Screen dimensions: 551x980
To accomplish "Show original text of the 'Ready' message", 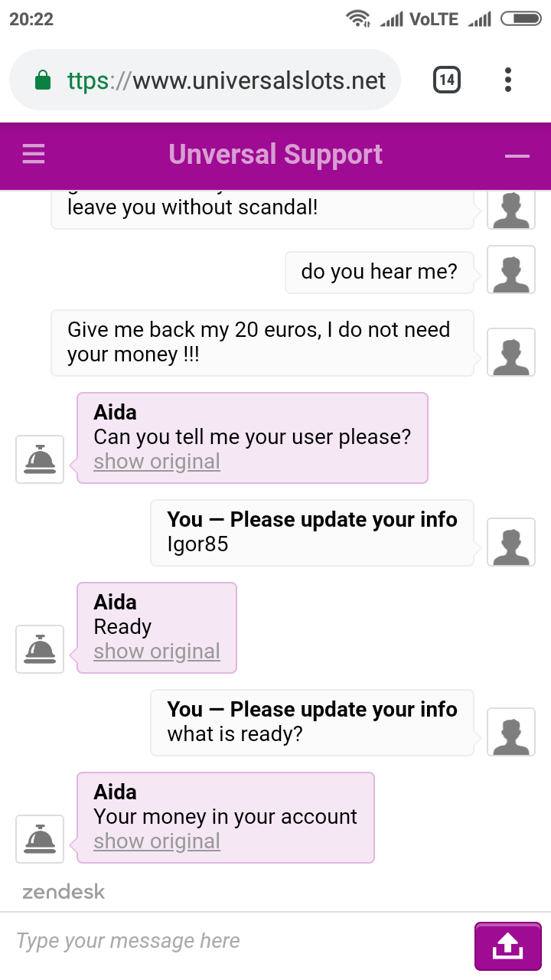I will 157,652.
